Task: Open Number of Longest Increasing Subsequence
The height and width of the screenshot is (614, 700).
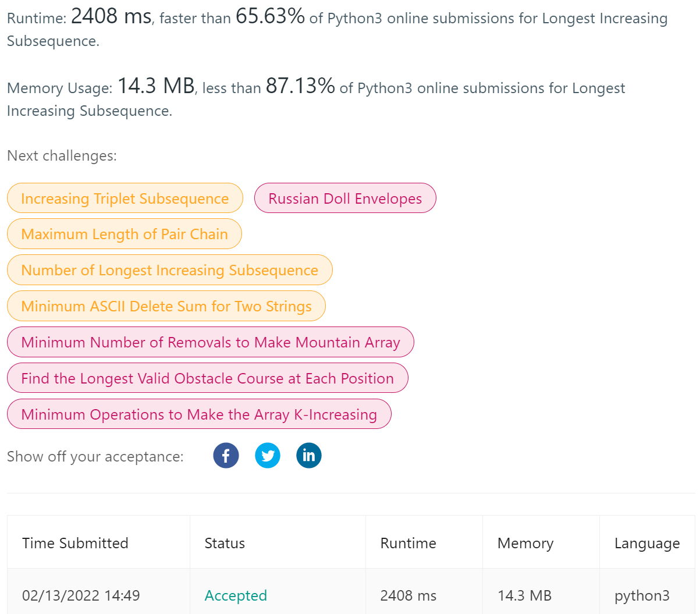Action: (x=169, y=269)
